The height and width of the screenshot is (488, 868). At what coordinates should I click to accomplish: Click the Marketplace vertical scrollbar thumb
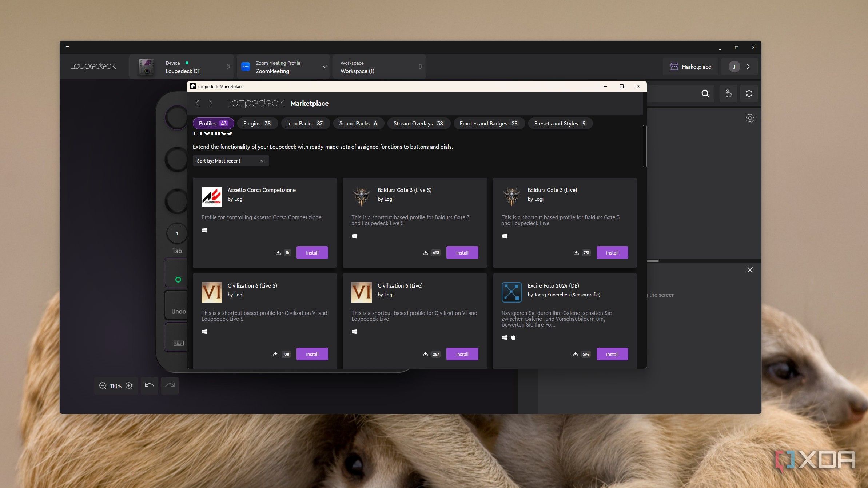[x=645, y=146]
